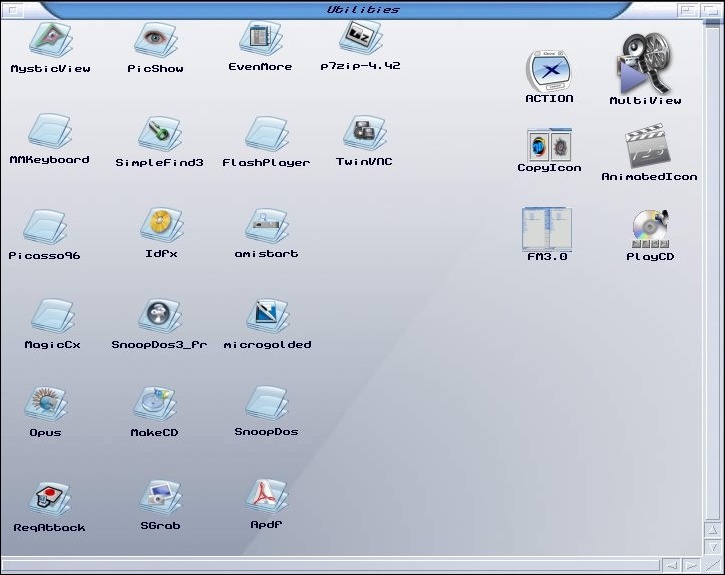Select the SGrab screenshot drawer icon
Viewport: 725px width, 575px height.
(x=160, y=497)
